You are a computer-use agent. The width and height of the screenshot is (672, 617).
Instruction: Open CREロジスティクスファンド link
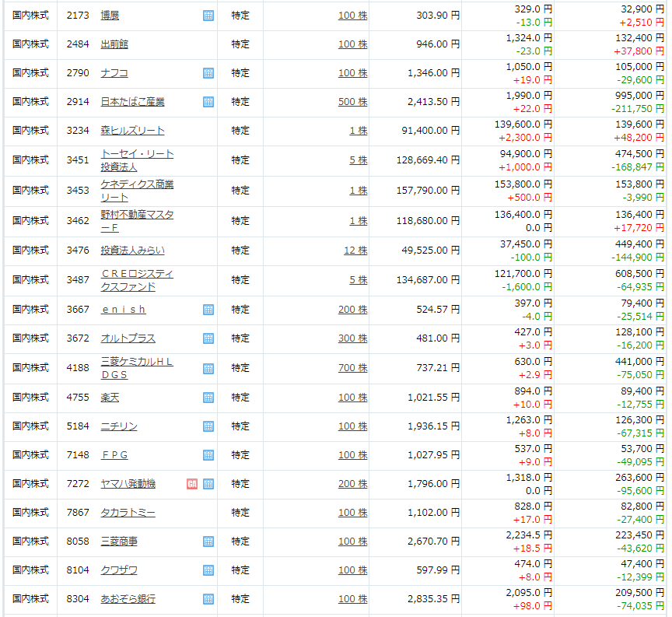click(137, 280)
